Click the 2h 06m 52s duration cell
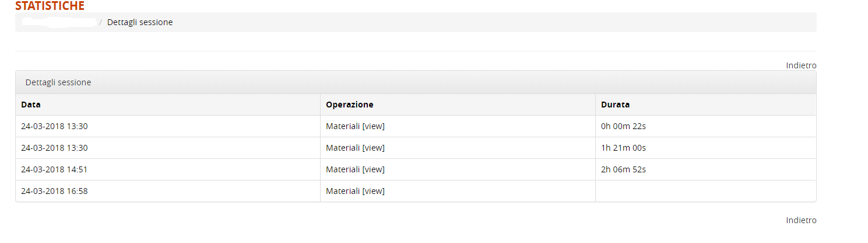The width and height of the screenshot is (868, 243). pyautogui.click(x=623, y=169)
